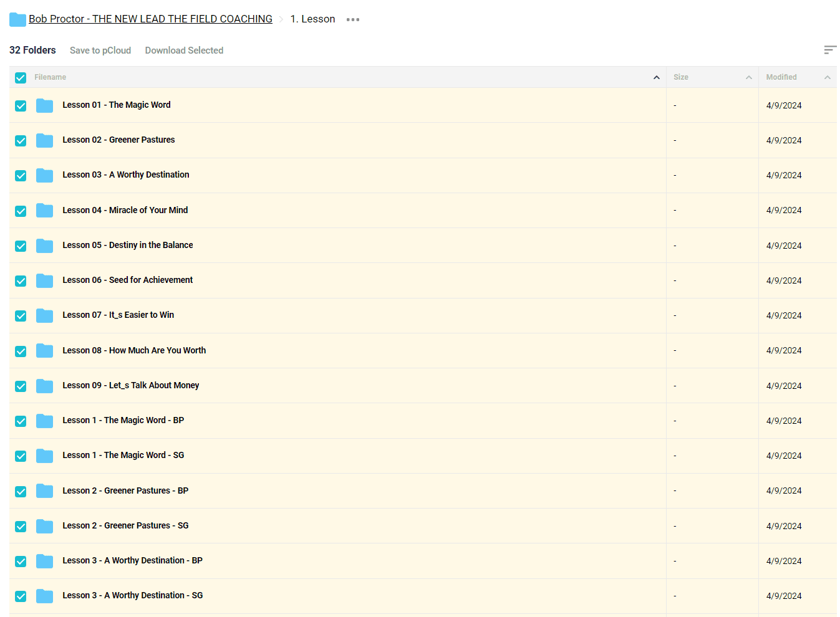Uncheck Lesson 09 - Let_s Talk About Money checkbox
Screen dimensions: 840x617
(21, 386)
